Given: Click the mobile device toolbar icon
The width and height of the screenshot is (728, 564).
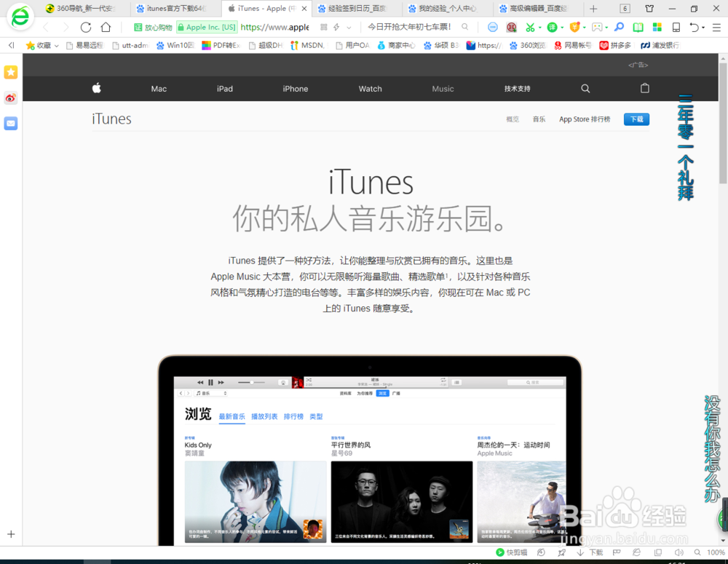Looking at the screenshot, I should [x=676, y=28].
